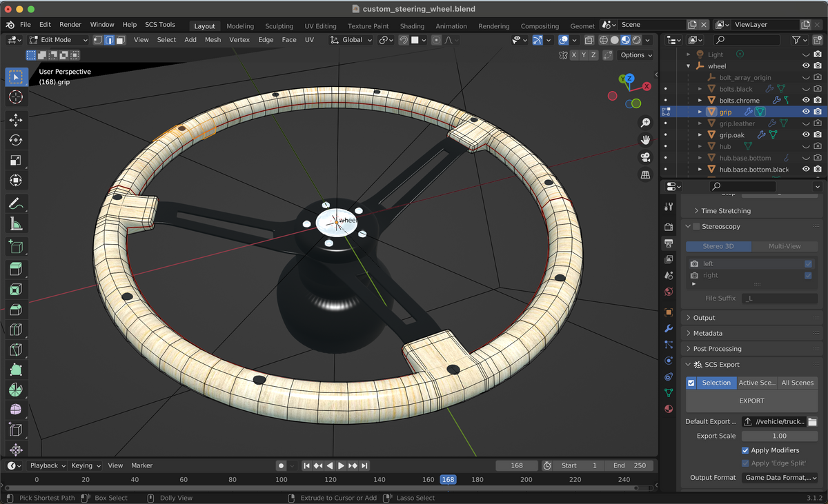Toggle visibility of grip.oak object
Screen dimensions: 828x504
point(805,134)
